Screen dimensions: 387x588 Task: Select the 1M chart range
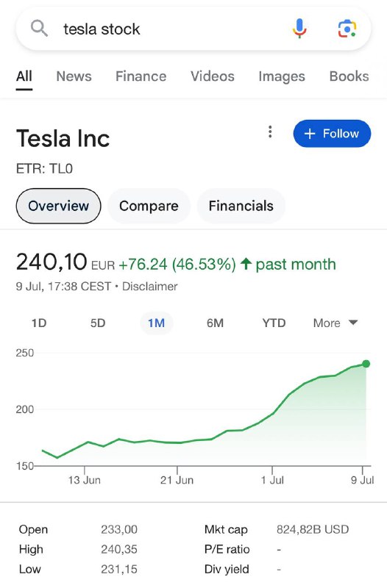(156, 323)
